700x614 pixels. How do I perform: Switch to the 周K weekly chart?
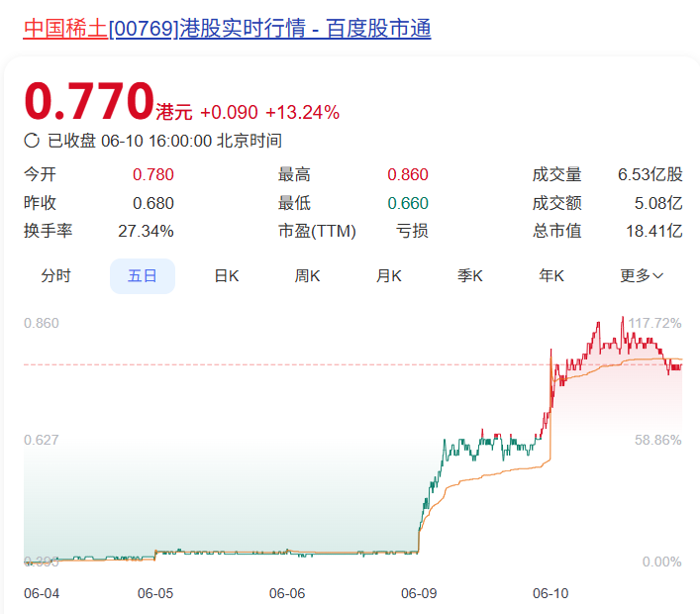[x=307, y=276]
